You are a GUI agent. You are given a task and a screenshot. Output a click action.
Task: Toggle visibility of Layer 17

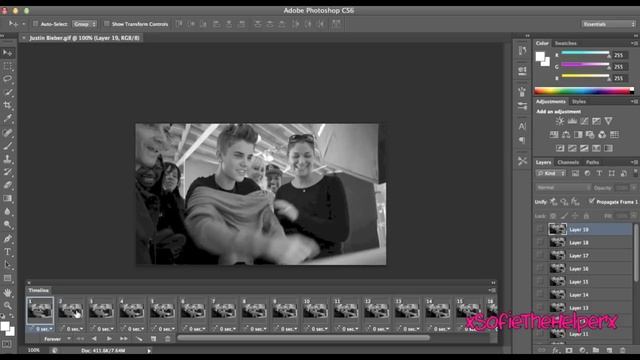click(x=540, y=256)
